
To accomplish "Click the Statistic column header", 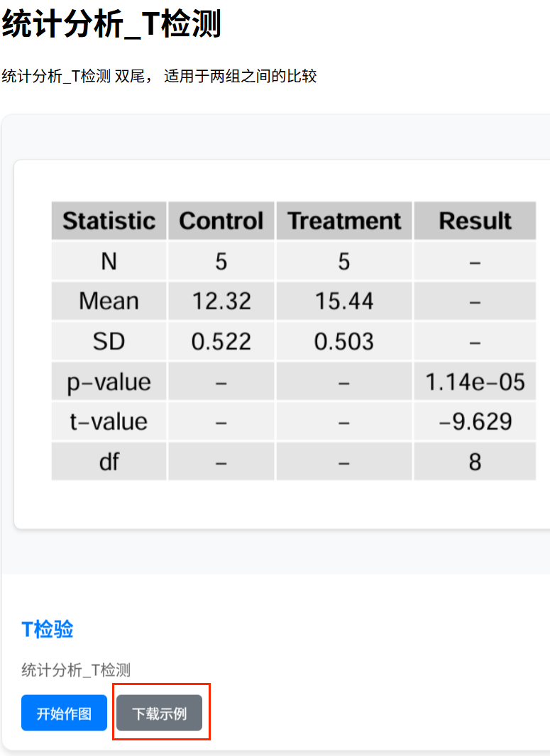I will tap(109, 221).
